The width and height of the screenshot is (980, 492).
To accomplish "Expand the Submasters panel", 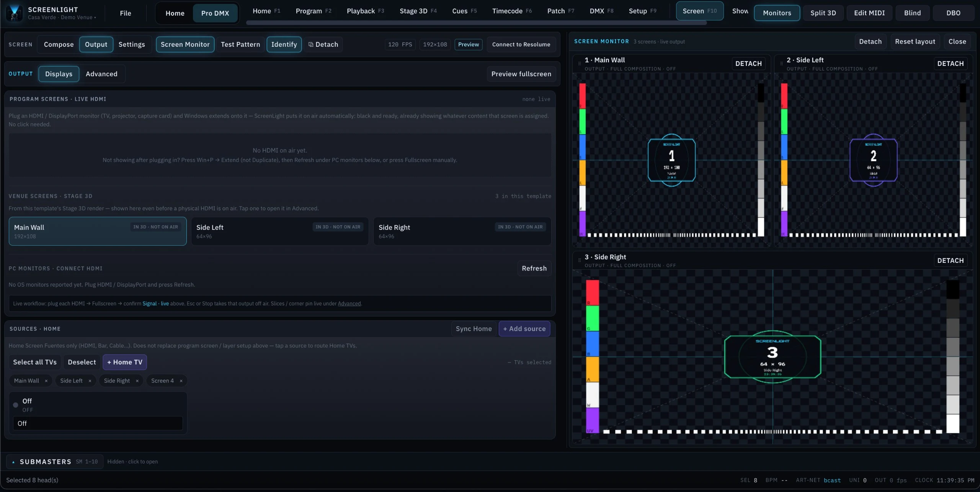I will 54,462.
